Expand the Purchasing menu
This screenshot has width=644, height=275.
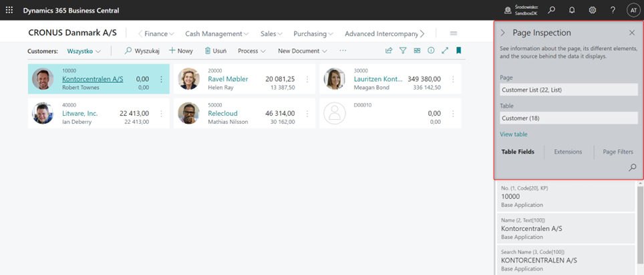tap(313, 33)
